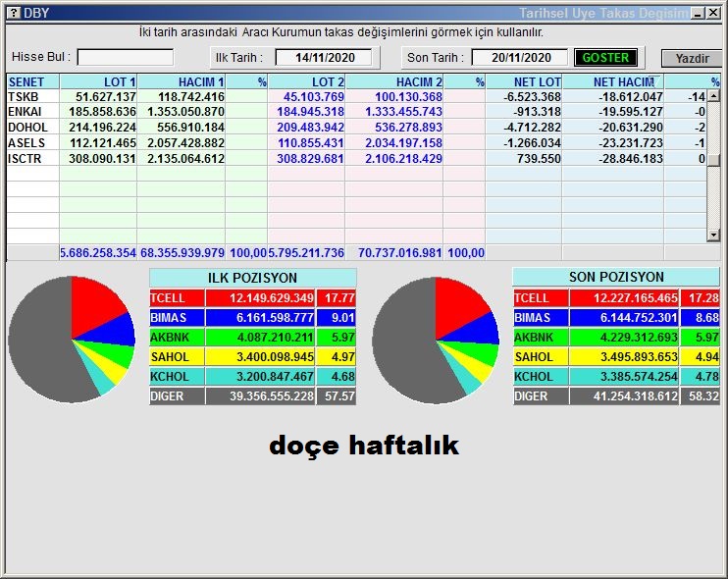Click the Yazdir print button
The image size is (728, 579).
pyautogui.click(x=692, y=58)
